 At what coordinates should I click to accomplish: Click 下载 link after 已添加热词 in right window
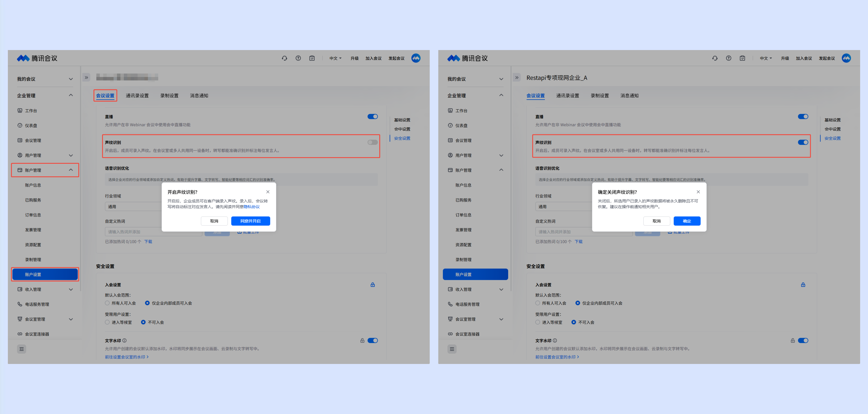click(579, 241)
